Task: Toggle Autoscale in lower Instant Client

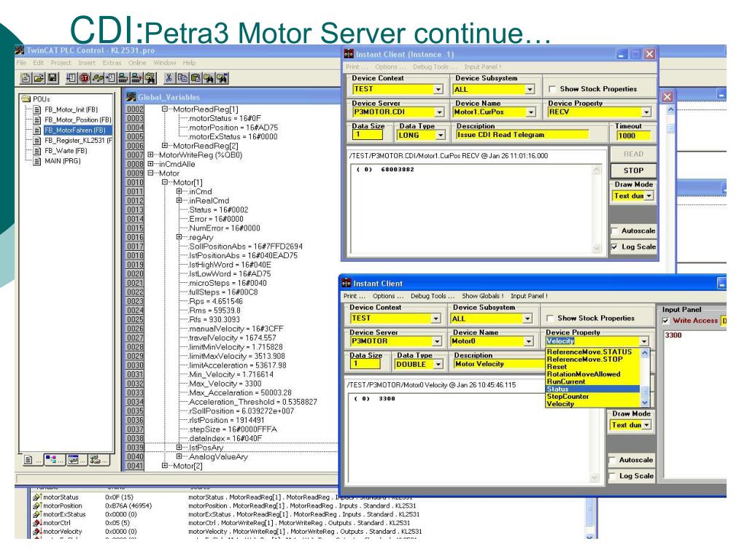Action: pyautogui.click(x=612, y=460)
